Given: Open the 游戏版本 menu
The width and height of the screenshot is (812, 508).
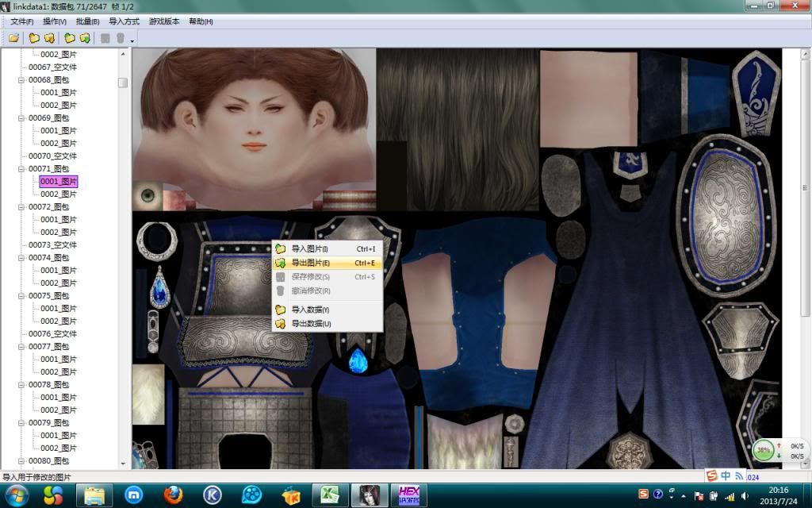Looking at the screenshot, I should pyautogui.click(x=163, y=21).
